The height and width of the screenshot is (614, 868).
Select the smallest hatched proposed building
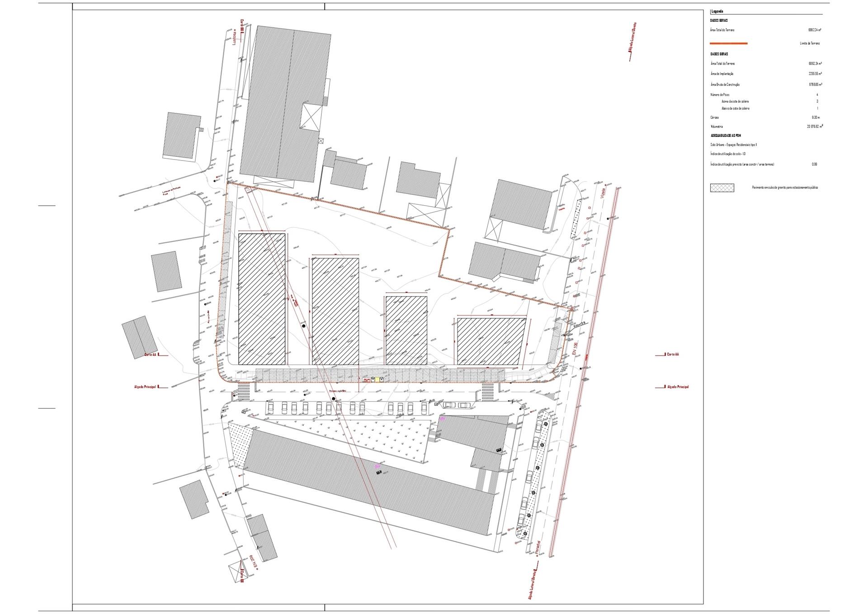click(x=406, y=330)
